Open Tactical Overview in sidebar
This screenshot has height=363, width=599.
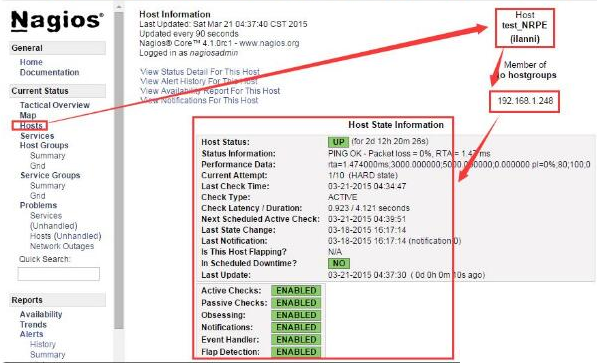(55, 105)
